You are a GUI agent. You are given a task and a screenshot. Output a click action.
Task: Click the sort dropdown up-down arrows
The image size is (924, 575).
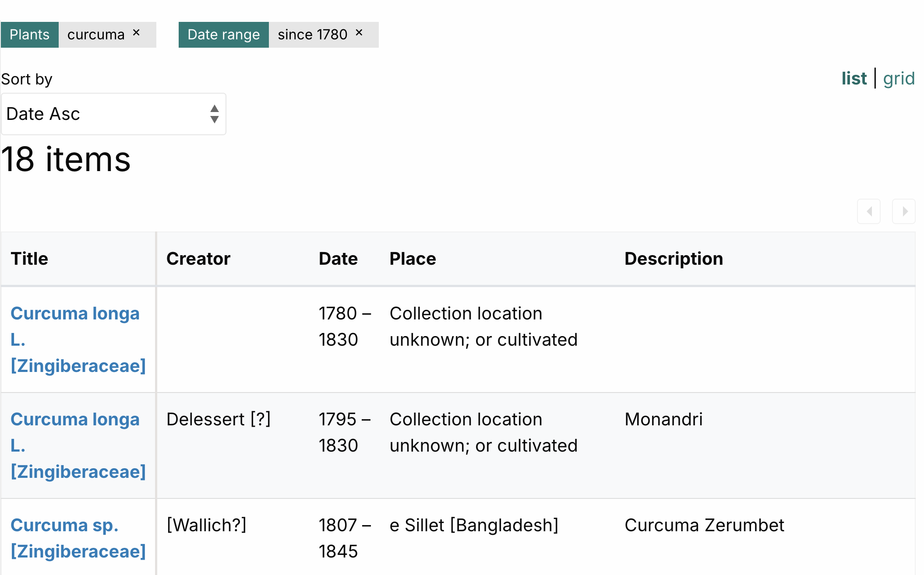tap(214, 114)
